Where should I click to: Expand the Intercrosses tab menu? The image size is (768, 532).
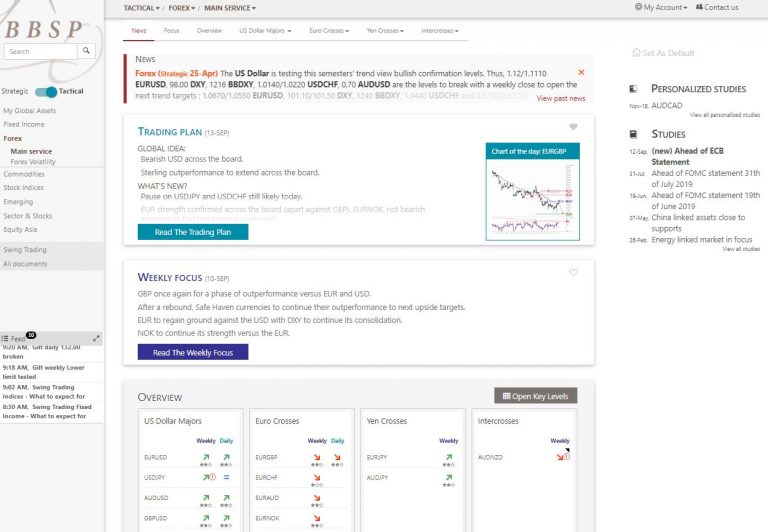pyautogui.click(x=440, y=30)
